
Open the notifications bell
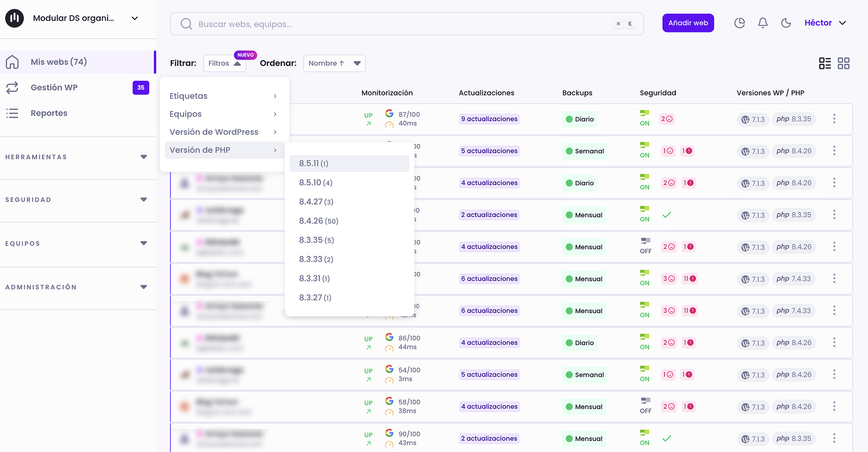763,23
